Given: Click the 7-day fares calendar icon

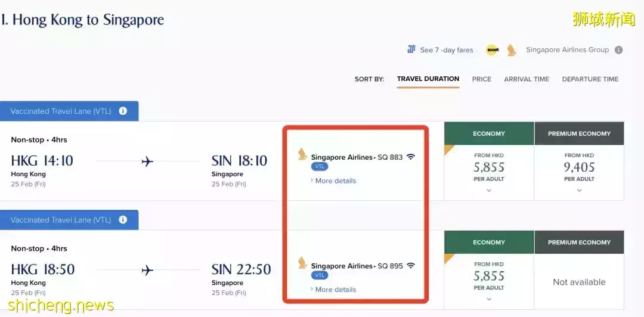Looking at the screenshot, I should coord(411,49).
